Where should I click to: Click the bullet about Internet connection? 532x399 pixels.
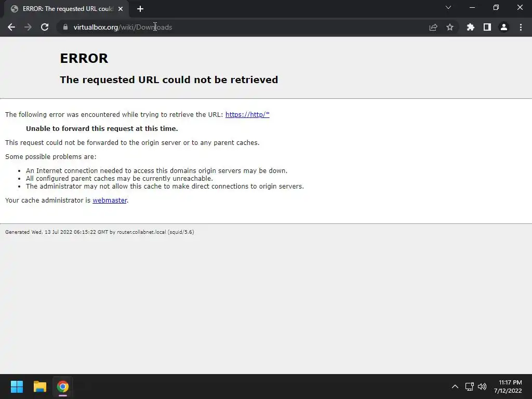click(156, 170)
